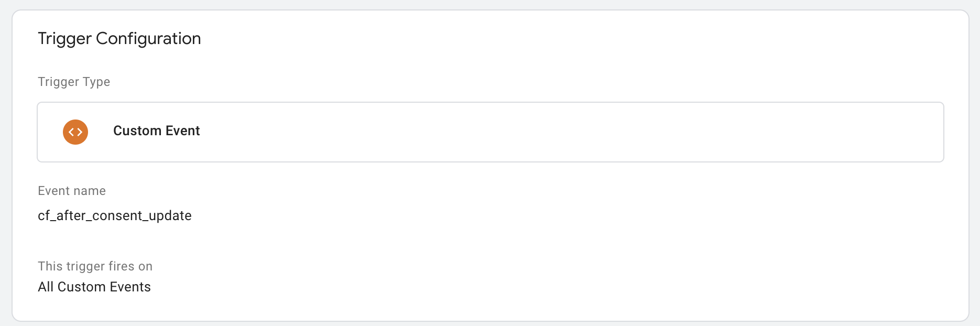Click the Trigger Type field label
980x326 pixels.
pyautogui.click(x=74, y=82)
